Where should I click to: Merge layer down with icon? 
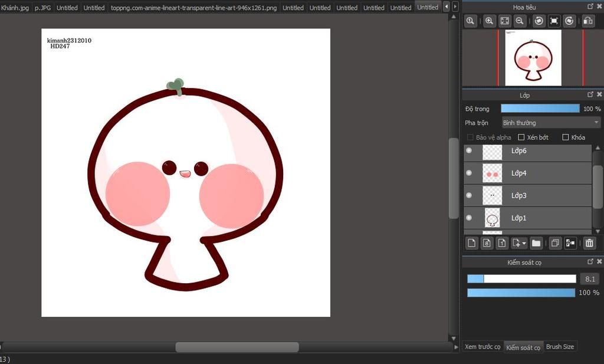pyautogui.click(x=570, y=243)
